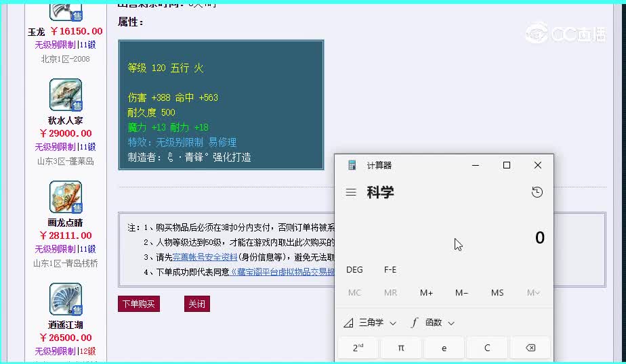Expand the 函数 functions dropdown
Image resolution: width=626 pixels, height=364 pixels.
click(433, 323)
